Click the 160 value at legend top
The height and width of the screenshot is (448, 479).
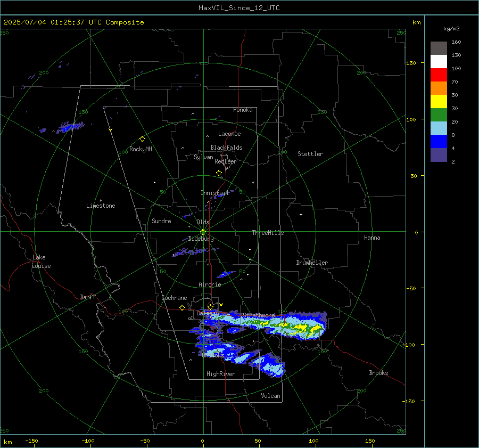tap(456, 42)
